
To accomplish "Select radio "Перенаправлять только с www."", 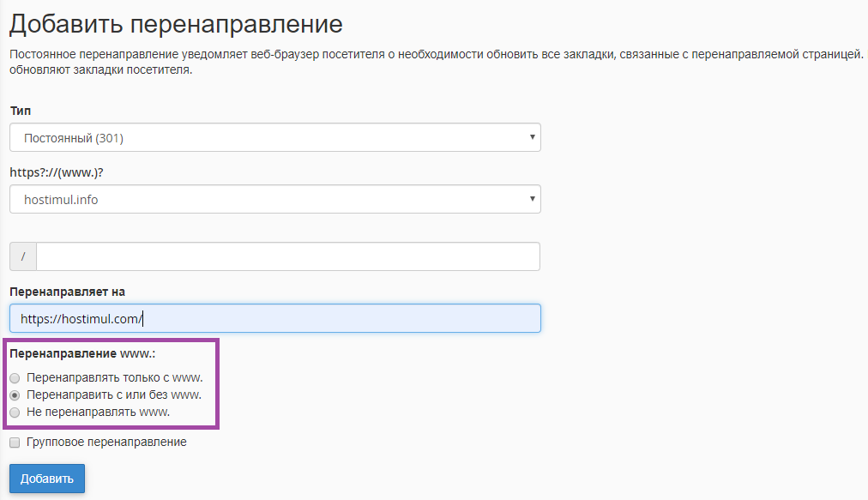I will pos(15,378).
